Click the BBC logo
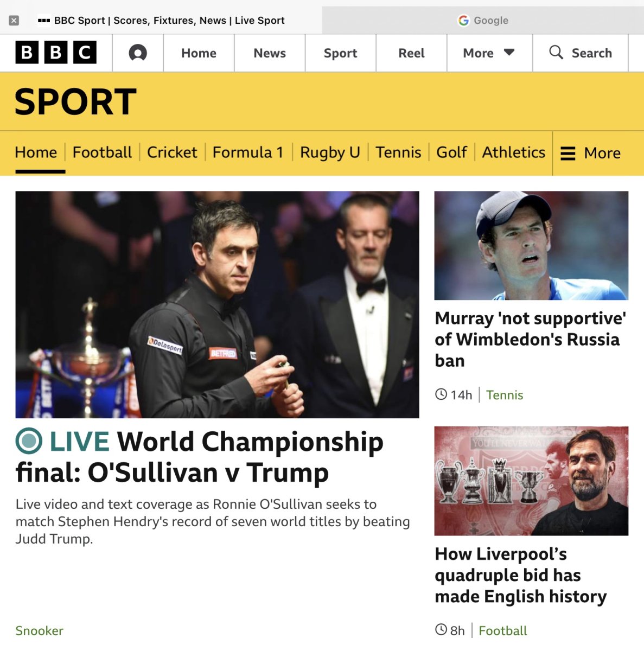The width and height of the screenshot is (644, 651). (56, 53)
